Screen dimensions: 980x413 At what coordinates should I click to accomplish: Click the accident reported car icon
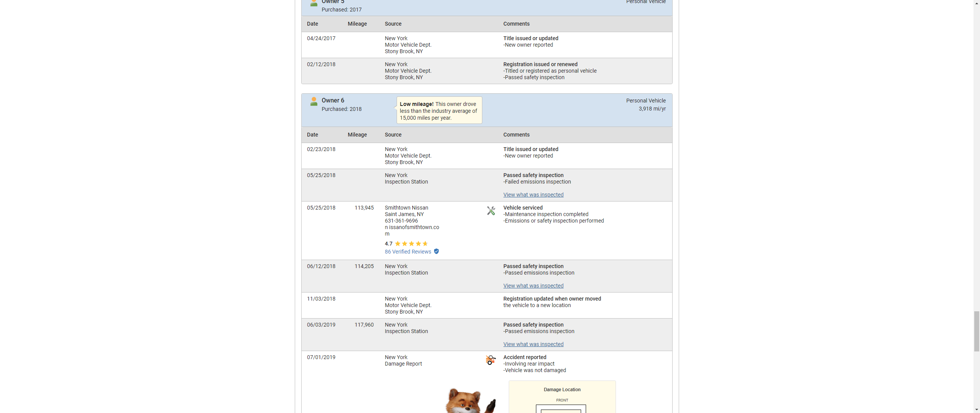click(x=490, y=360)
